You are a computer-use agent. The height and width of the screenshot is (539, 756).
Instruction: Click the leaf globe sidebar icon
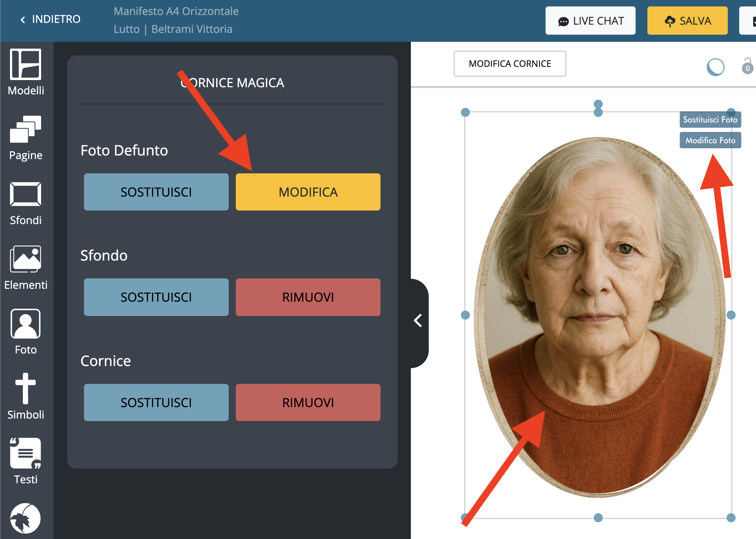tap(26, 518)
